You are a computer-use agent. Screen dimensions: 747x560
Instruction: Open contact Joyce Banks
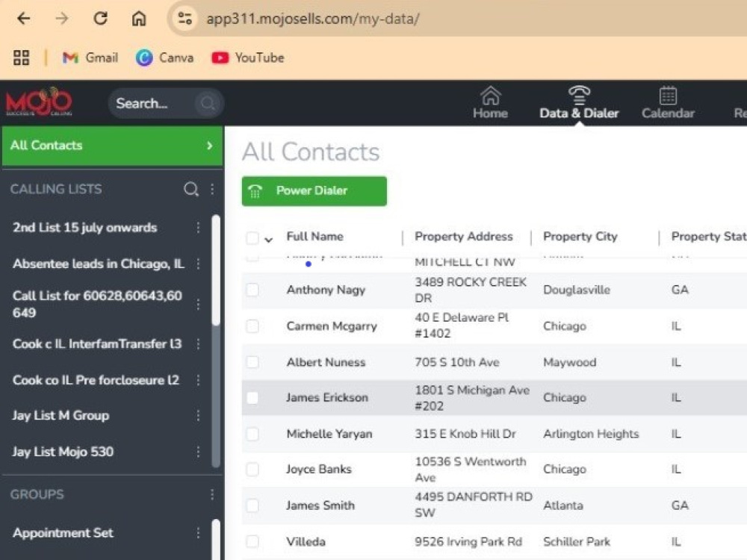tap(319, 469)
